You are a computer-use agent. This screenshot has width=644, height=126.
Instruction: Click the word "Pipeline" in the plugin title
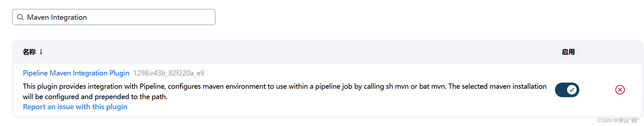[x=35, y=73]
